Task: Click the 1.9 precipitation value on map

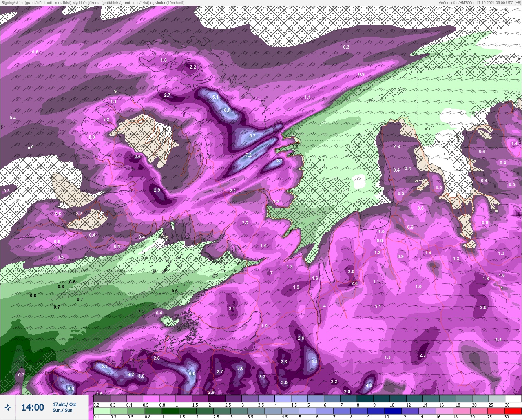Action: click(x=296, y=287)
